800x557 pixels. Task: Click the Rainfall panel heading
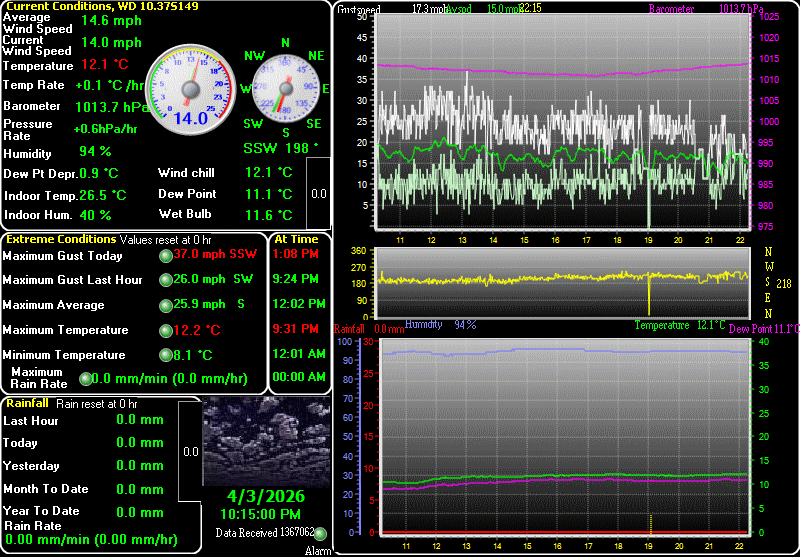coord(29,403)
